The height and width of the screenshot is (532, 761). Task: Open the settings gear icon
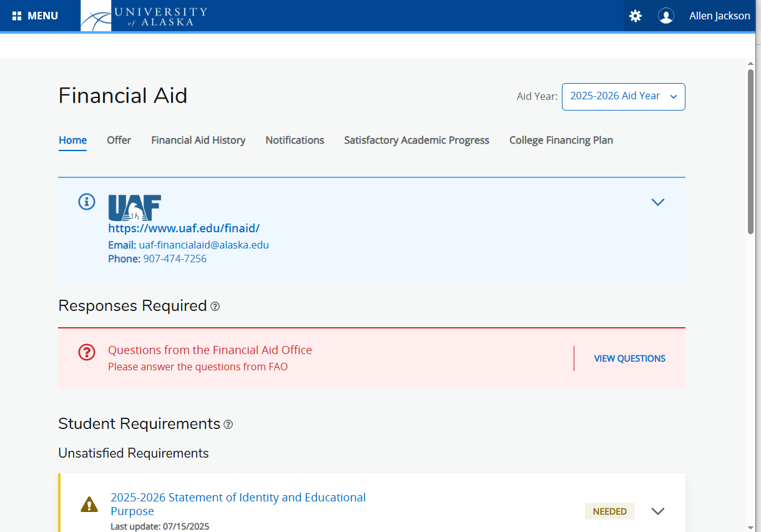click(x=636, y=16)
